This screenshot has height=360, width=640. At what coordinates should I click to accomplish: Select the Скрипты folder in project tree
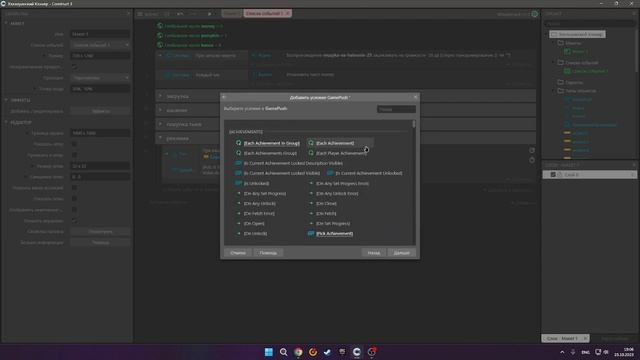(570, 82)
